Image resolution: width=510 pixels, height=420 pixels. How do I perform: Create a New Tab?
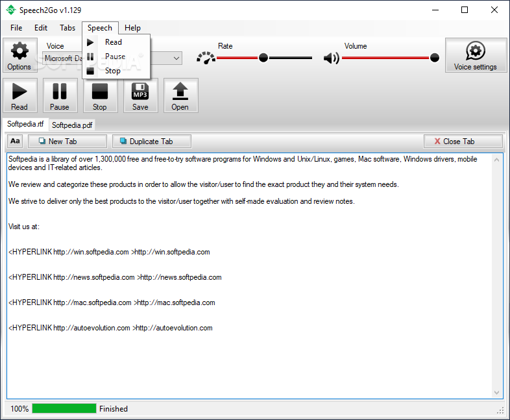pyautogui.click(x=67, y=142)
